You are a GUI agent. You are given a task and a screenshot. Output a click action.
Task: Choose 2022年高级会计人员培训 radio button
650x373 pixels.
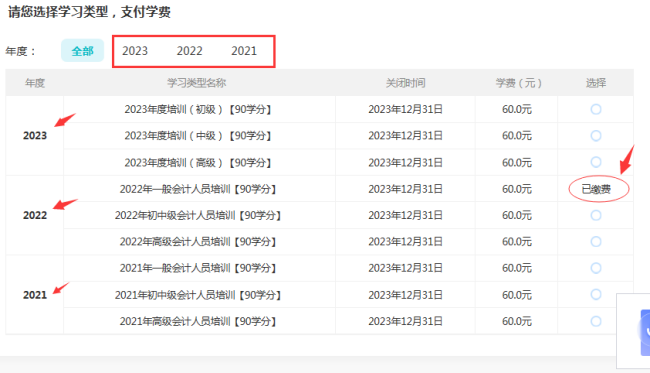(x=596, y=242)
